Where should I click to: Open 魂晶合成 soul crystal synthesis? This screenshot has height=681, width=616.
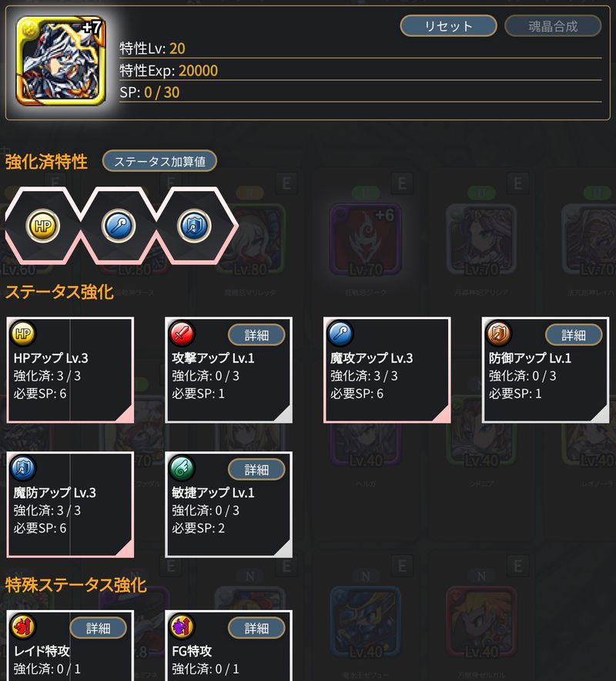point(553,26)
